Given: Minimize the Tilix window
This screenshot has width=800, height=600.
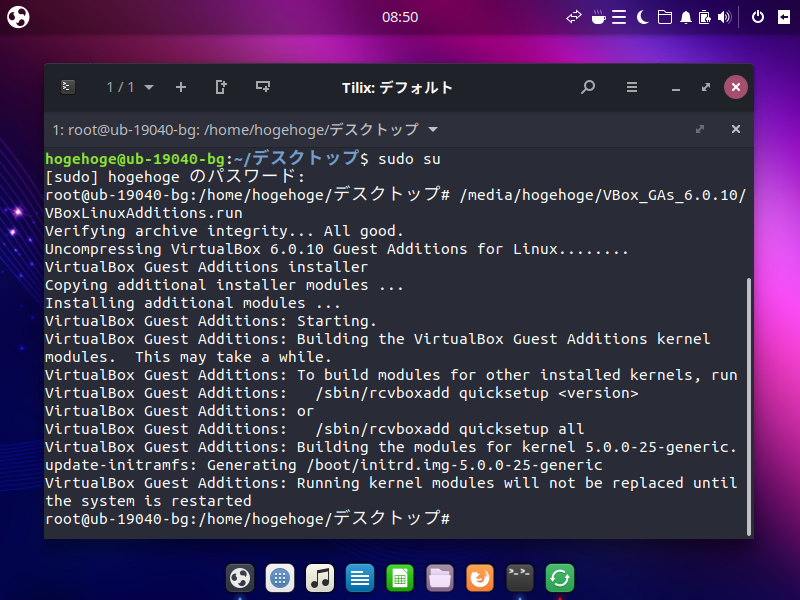Looking at the screenshot, I should (676, 88).
